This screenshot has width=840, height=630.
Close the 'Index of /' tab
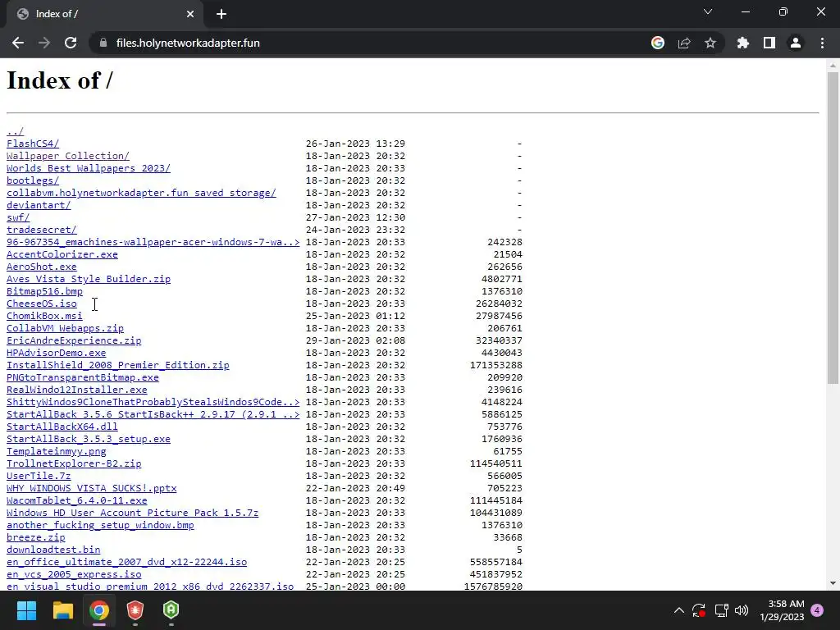tap(190, 14)
